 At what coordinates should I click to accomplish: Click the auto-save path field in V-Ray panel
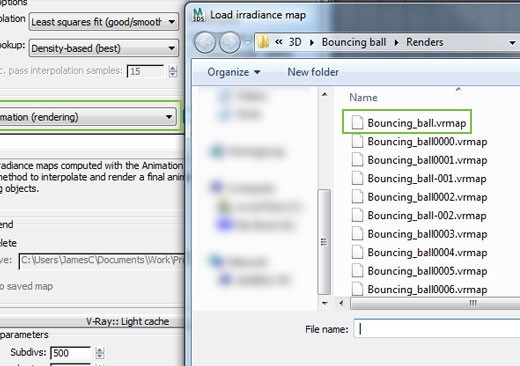102,260
